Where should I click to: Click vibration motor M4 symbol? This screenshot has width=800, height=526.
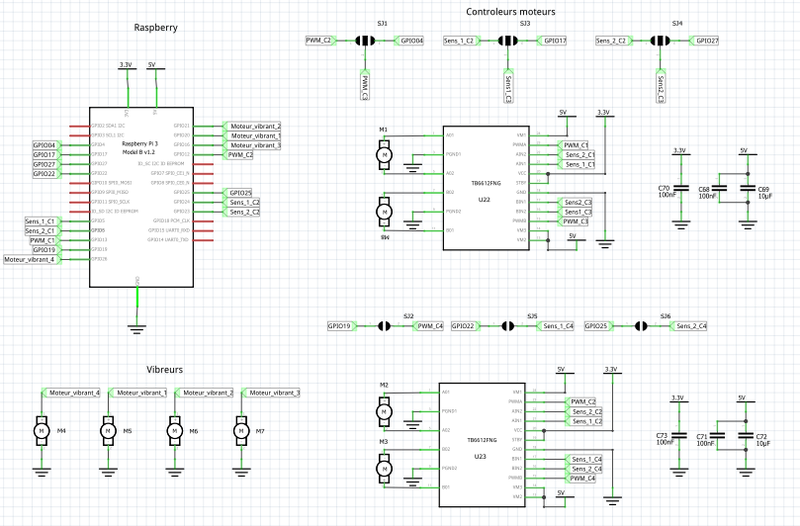[x=42, y=430]
